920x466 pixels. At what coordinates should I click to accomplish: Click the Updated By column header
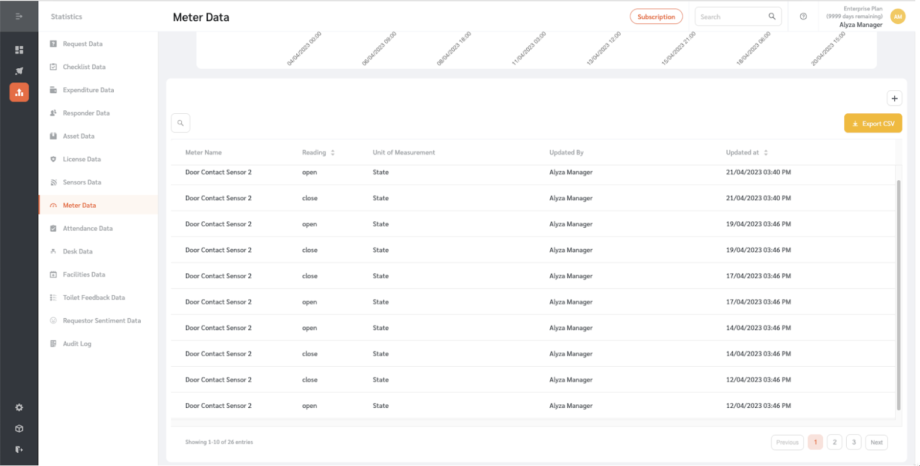(x=566, y=153)
